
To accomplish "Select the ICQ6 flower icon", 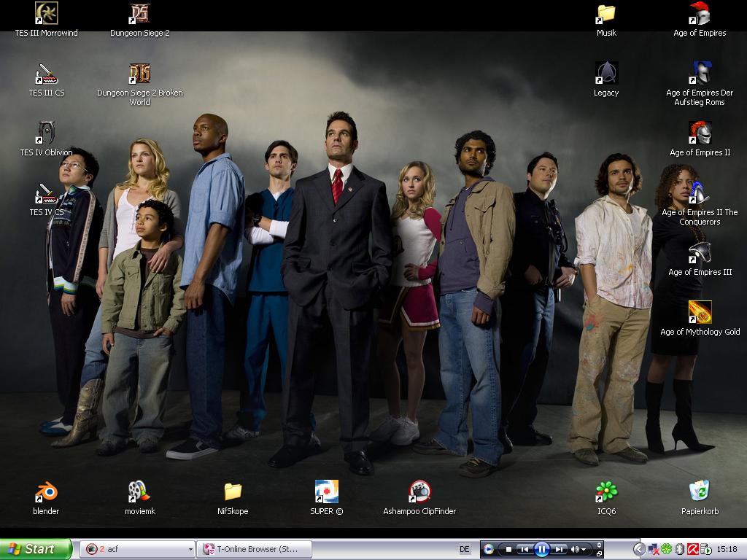I will pyautogui.click(x=606, y=492).
